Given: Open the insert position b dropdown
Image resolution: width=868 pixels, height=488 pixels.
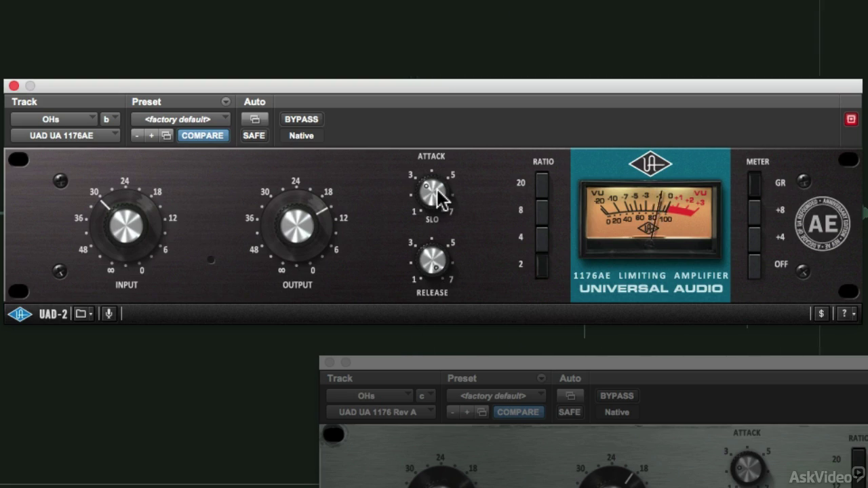Looking at the screenshot, I should click(x=110, y=119).
